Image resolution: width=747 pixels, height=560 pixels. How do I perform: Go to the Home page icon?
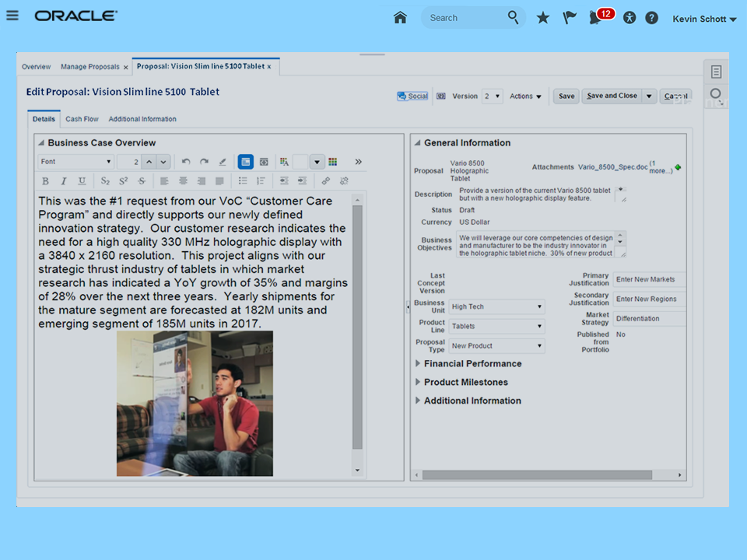point(400,18)
